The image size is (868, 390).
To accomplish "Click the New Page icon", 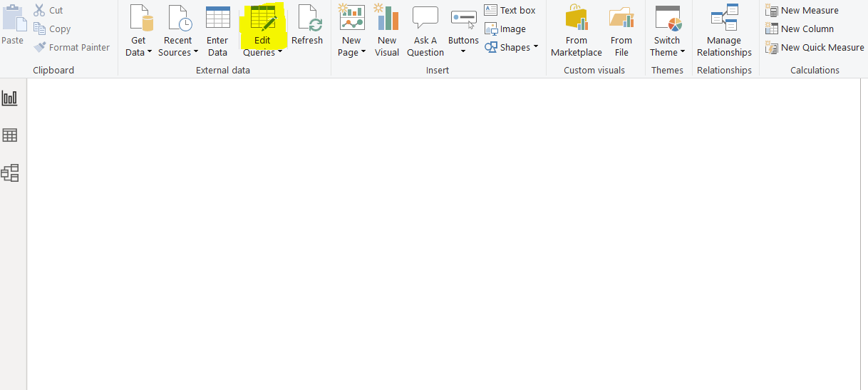I will (351, 18).
